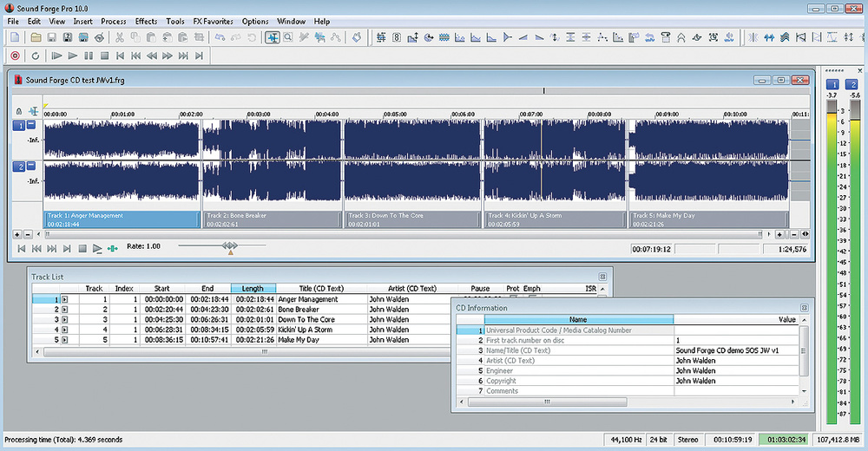The width and height of the screenshot is (868, 451).
Task: Click the Open folder icon in the toolbar
Action: tap(36, 37)
